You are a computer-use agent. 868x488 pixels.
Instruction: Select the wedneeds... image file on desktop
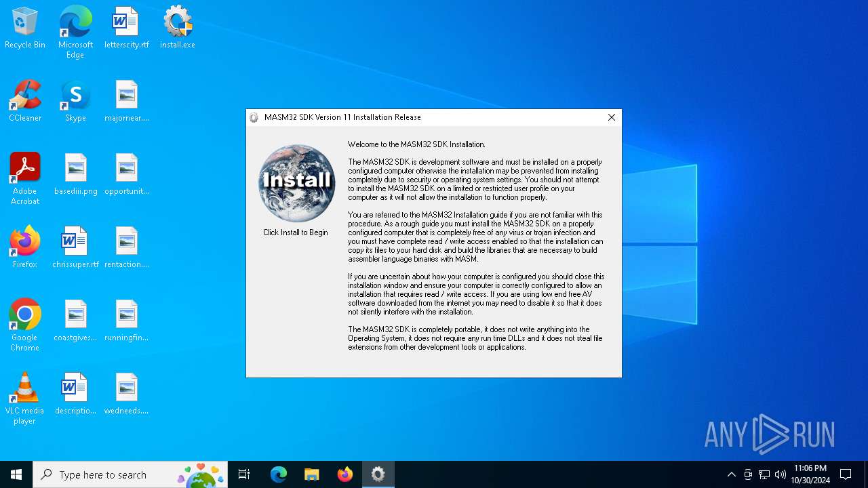tap(126, 394)
